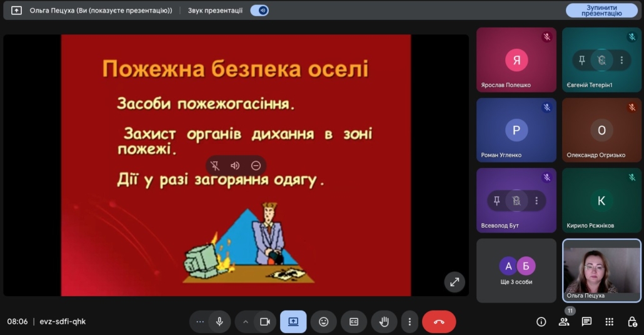Toggle the presentation audio switch
Screen dimensions: 644x335
[x=259, y=11]
